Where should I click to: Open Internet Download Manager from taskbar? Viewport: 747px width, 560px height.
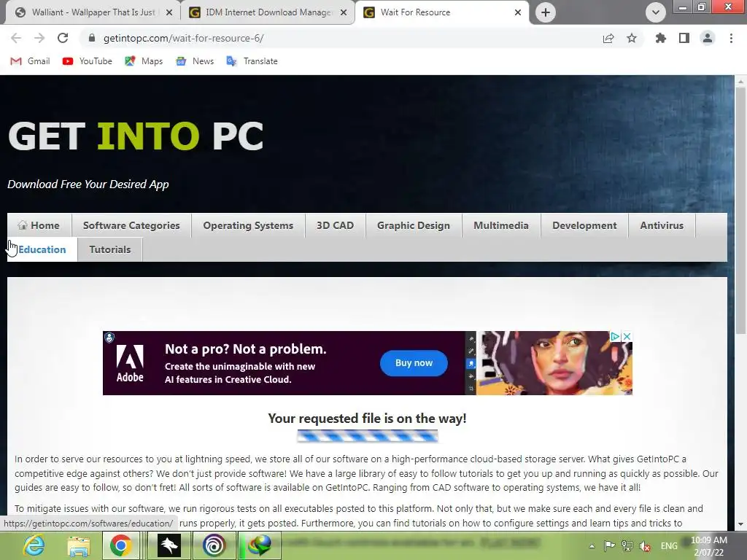[260, 545]
